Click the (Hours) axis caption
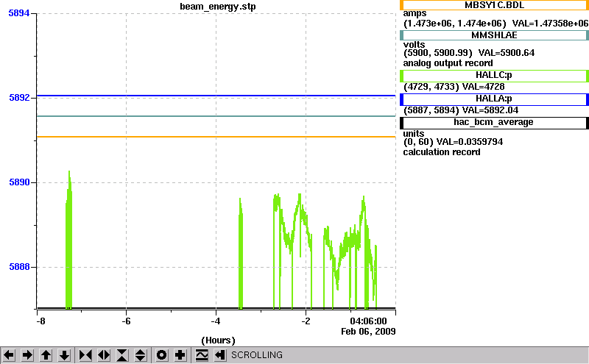This screenshot has width=589, height=364. coord(218,340)
